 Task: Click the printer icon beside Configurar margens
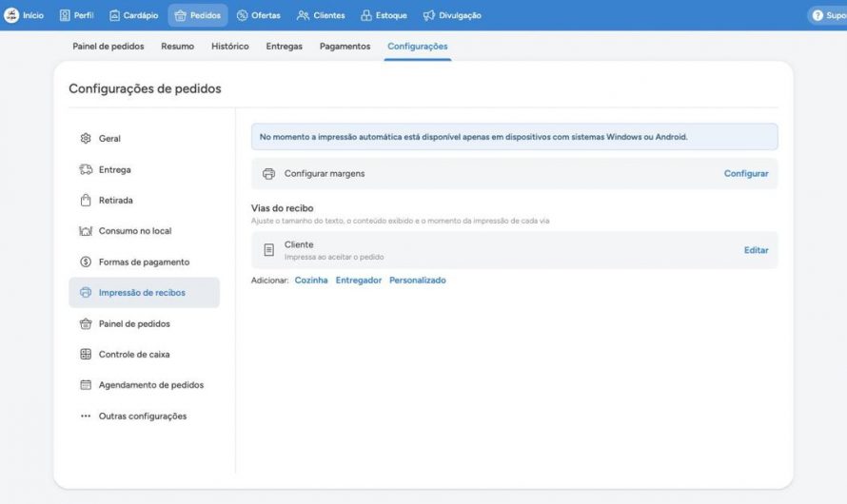(x=268, y=174)
